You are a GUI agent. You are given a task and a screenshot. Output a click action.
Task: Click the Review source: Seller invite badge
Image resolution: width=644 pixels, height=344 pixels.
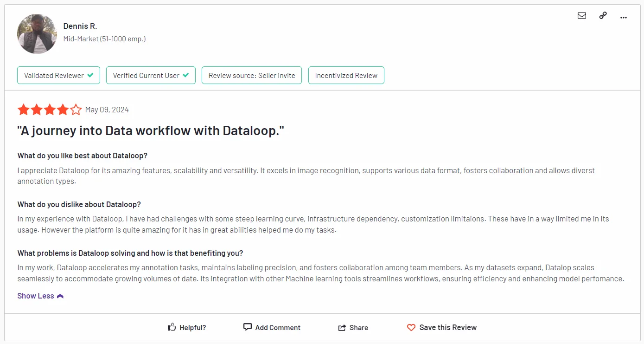(252, 75)
